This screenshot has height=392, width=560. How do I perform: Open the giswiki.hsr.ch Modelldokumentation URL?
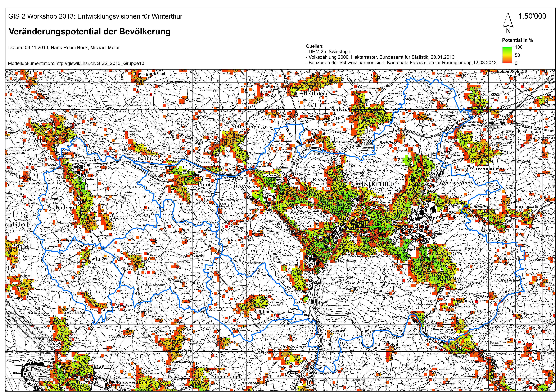point(100,63)
